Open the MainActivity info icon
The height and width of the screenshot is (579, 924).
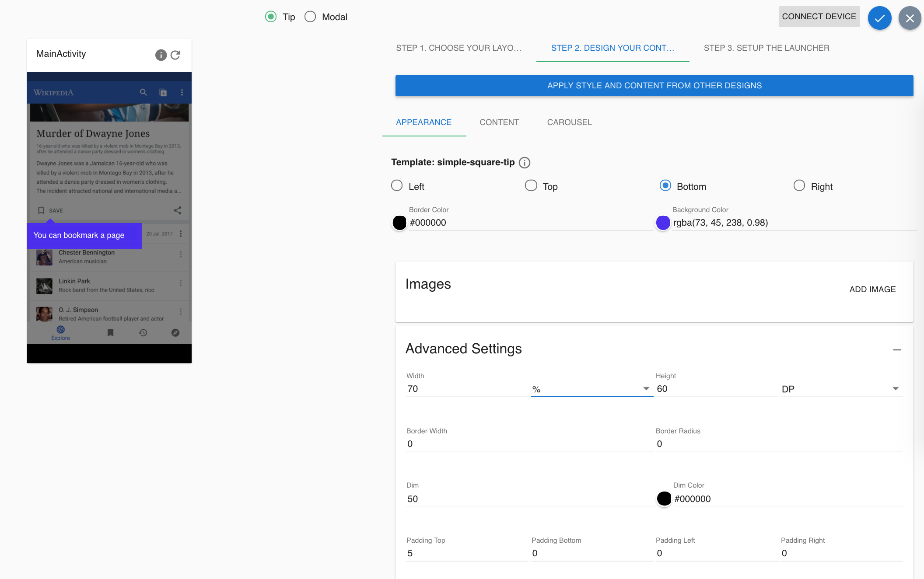point(160,54)
